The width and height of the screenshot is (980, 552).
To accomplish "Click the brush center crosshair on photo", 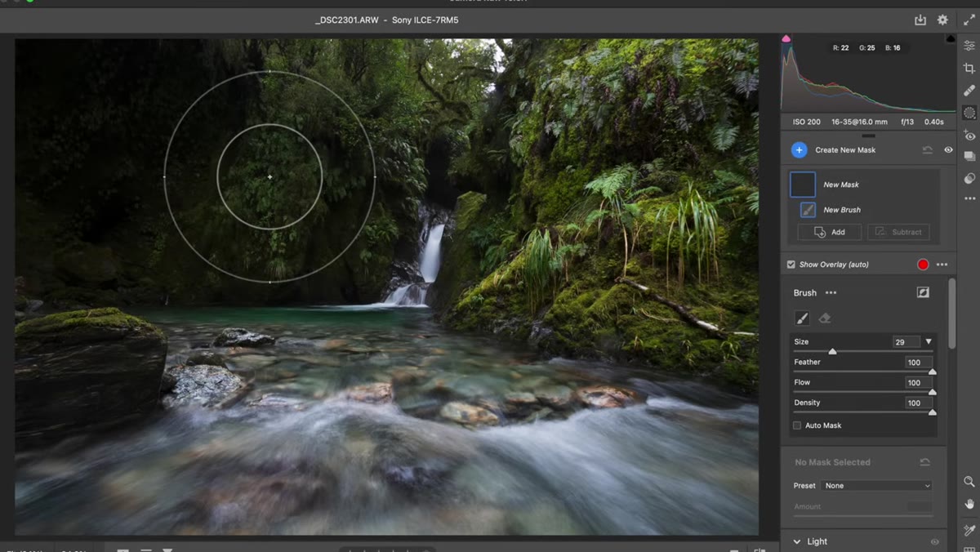I will [x=269, y=176].
